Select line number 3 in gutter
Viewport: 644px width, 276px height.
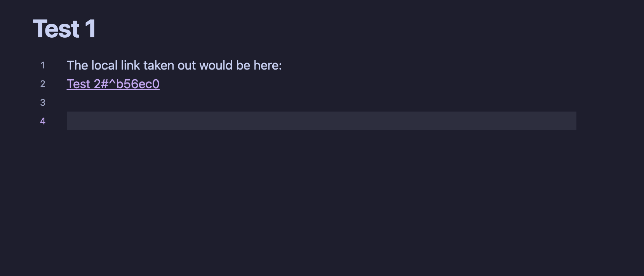(x=43, y=103)
